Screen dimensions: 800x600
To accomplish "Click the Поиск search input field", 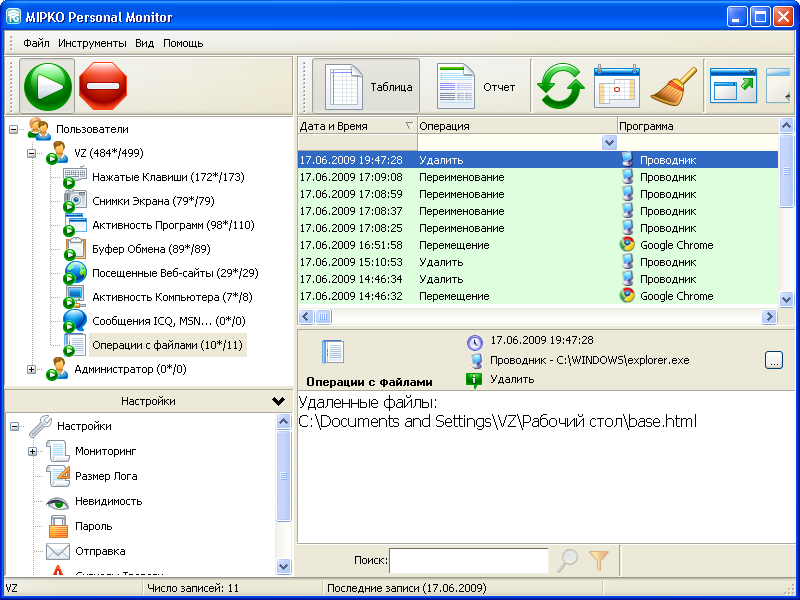I will [x=468, y=561].
